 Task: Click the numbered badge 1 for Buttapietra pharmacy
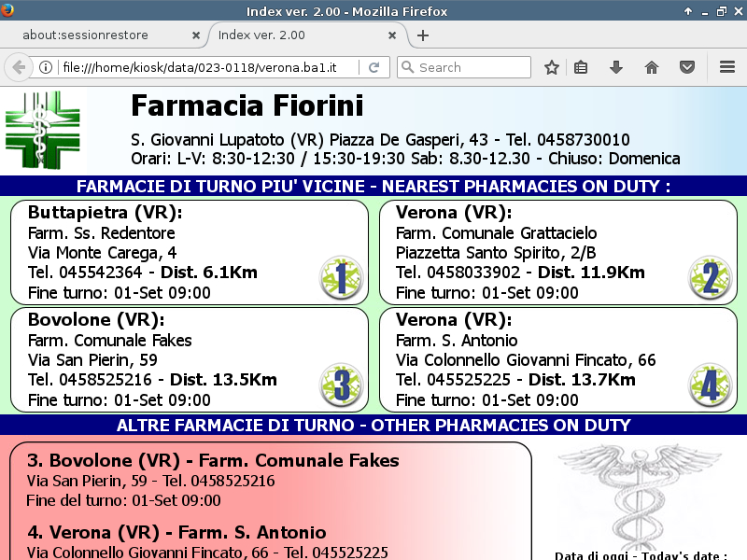coord(341,278)
